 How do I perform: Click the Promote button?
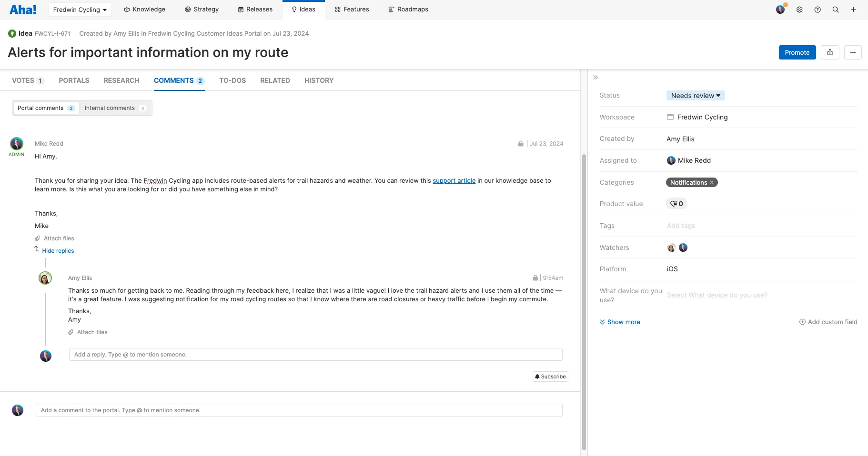pyautogui.click(x=797, y=52)
